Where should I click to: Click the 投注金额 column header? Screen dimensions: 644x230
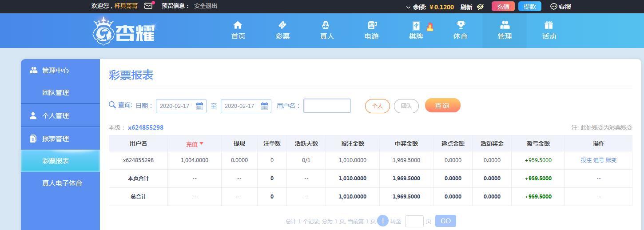pos(353,143)
